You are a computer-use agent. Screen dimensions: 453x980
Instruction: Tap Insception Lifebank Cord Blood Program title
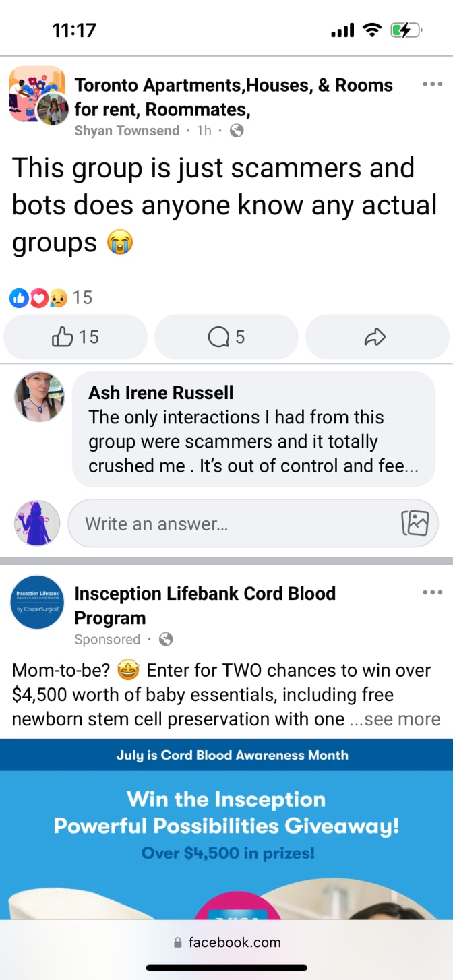click(205, 605)
